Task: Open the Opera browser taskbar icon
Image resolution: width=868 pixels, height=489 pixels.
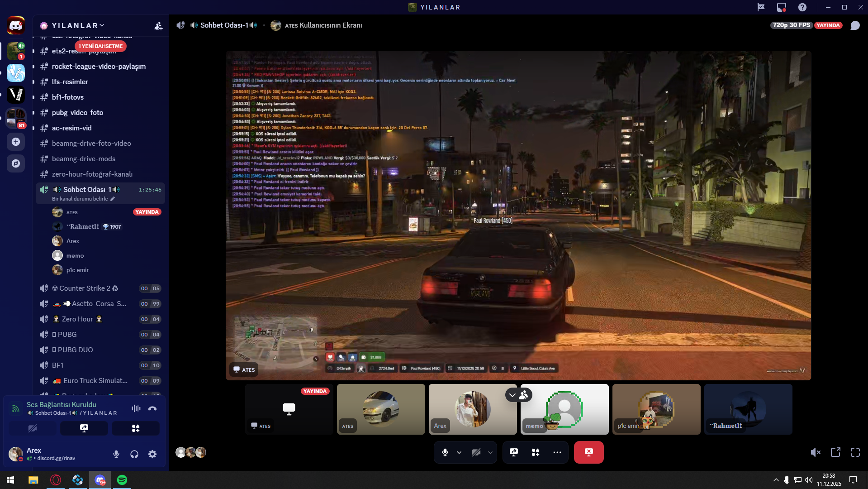Action: (x=56, y=480)
